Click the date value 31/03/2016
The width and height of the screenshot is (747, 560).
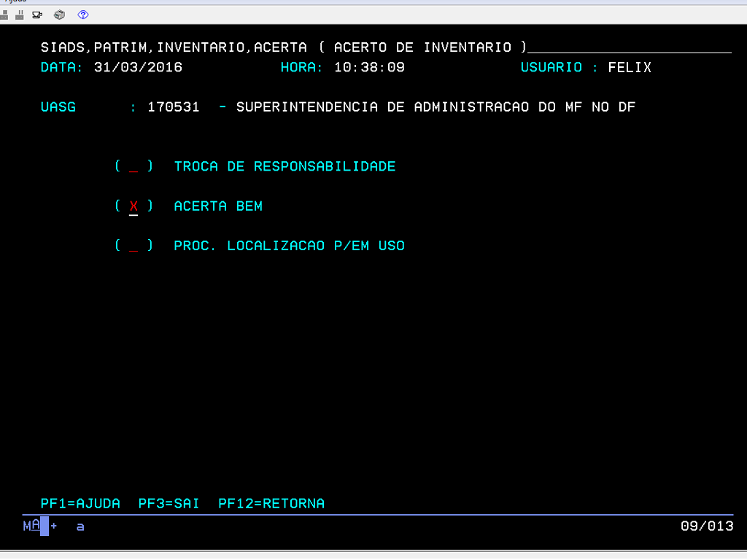[138, 68]
